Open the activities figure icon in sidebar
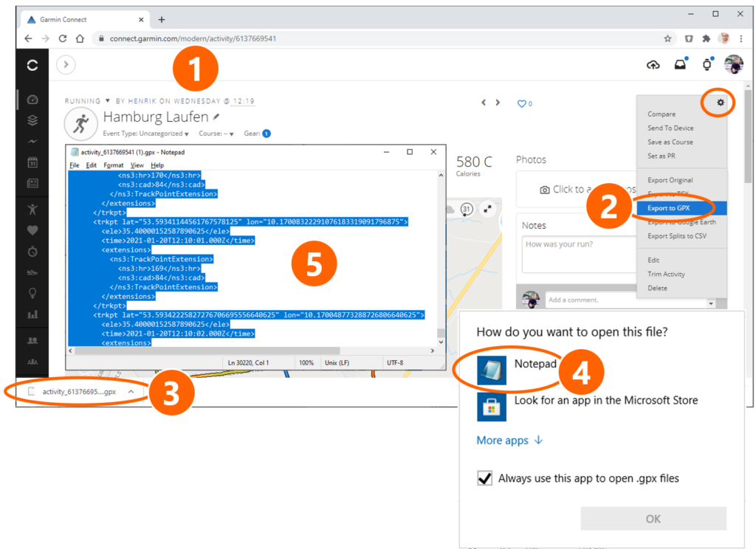Screen dimensions: 756x549 click(x=32, y=209)
